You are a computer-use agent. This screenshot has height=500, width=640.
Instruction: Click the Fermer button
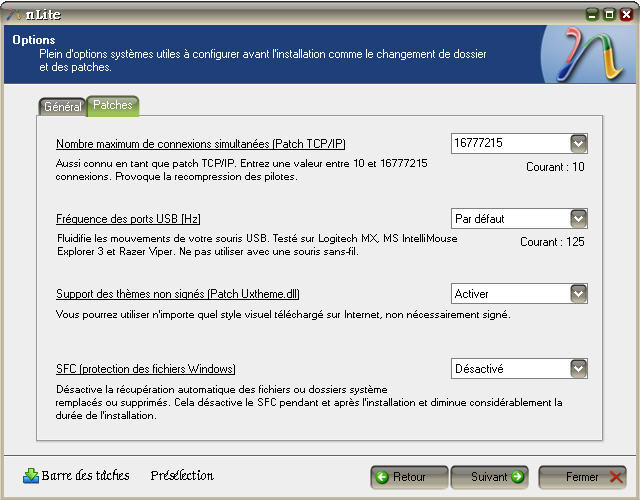coord(582,477)
